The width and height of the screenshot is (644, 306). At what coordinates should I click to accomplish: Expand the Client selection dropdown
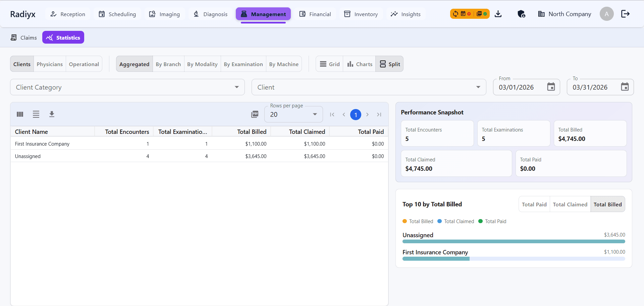coord(478,87)
